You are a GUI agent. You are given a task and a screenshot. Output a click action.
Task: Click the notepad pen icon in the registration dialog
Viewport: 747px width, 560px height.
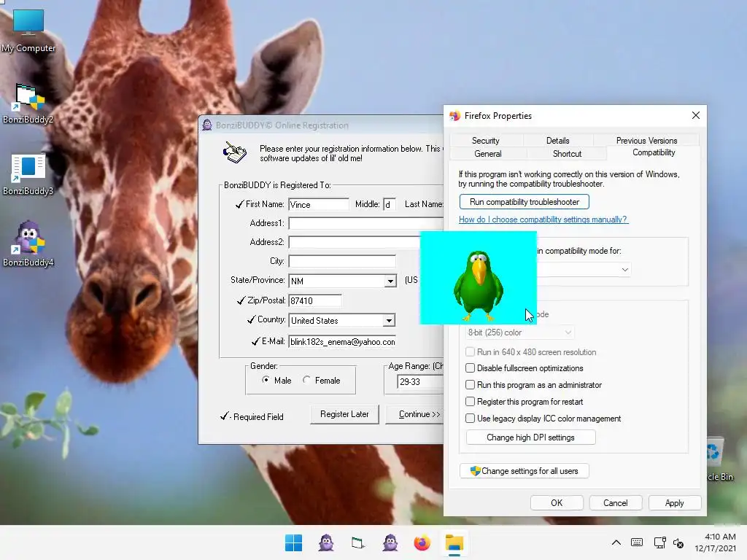(235, 152)
